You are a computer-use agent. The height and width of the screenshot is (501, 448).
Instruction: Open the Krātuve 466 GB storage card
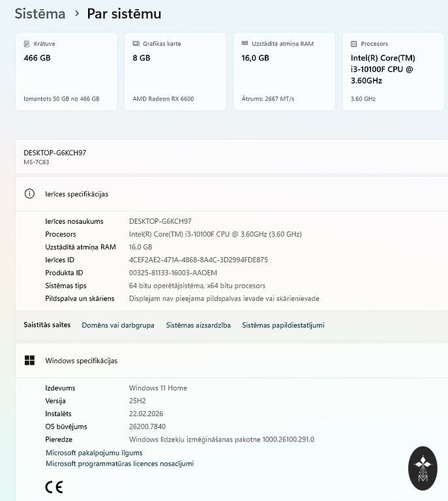(x=67, y=72)
